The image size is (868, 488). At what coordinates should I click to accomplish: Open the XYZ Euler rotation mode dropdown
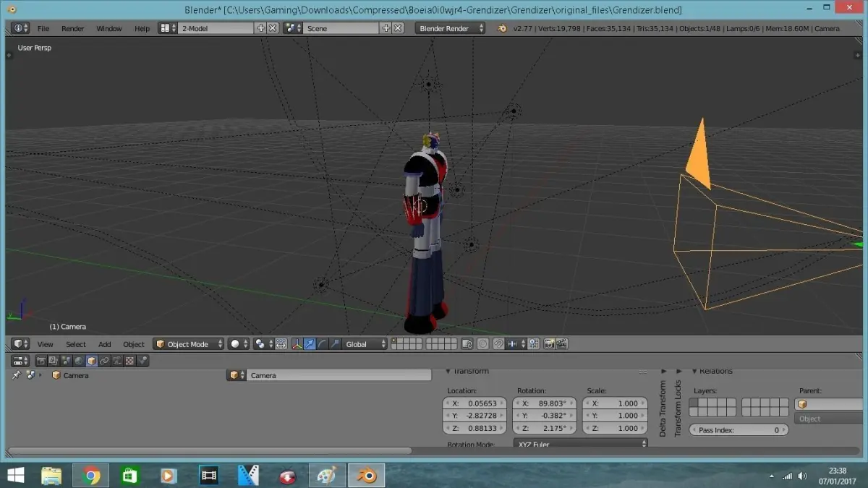[x=581, y=443]
